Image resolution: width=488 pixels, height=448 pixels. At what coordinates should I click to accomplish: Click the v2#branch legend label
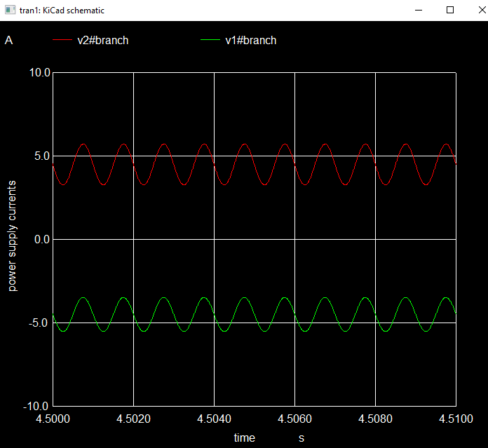(x=102, y=41)
